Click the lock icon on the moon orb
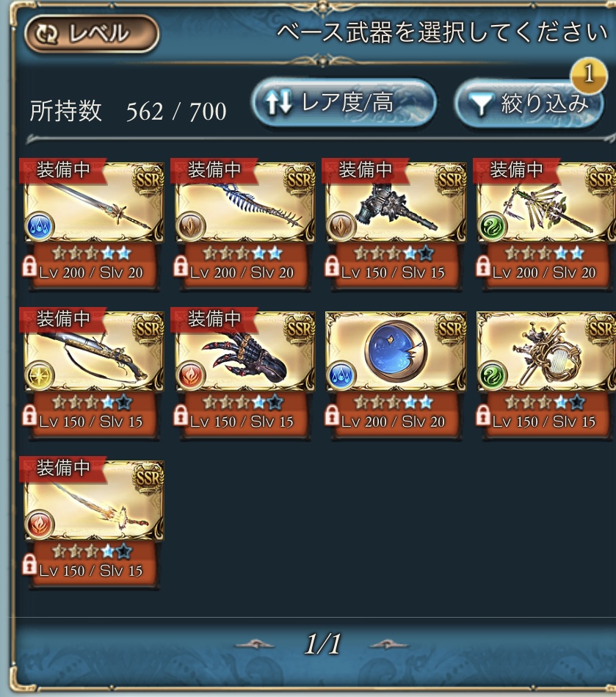Viewport: 616px width, 697px height. tap(332, 416)
